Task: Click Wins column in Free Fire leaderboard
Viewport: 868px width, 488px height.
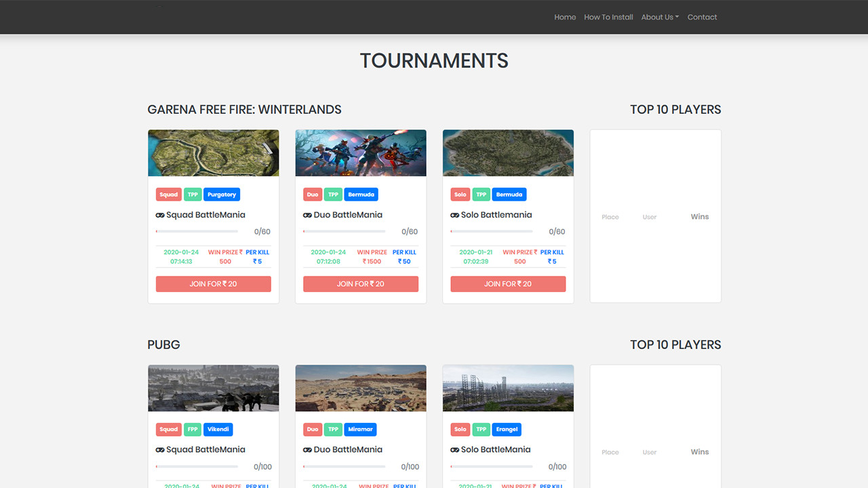Action: [700, 217]
